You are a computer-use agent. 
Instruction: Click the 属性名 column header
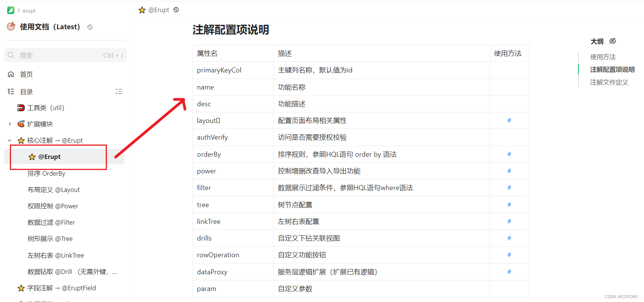pyautogui.click(x=233, y=53)
